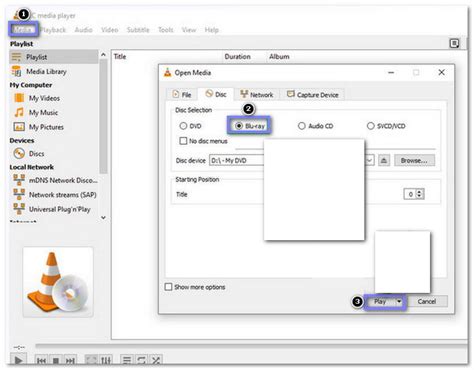The image size is (474, 370).
Task: Switch to the File tab
Action: click(x=182, y=95)
